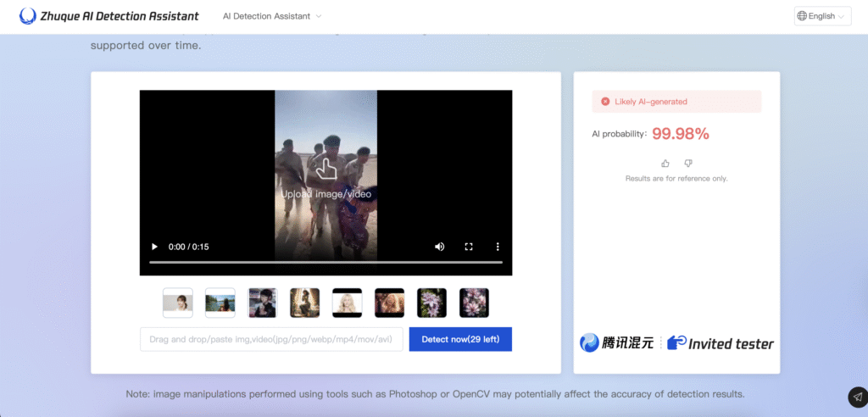Pick the last flower sample thumbnail
The width and height of the screenshot is (868, 417).
[x=475, y=303]
